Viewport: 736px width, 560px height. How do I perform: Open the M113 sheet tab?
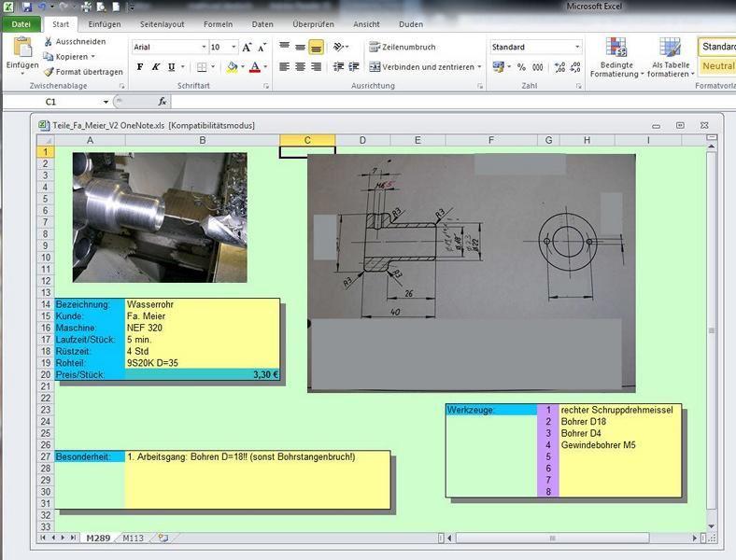point(134,538)
